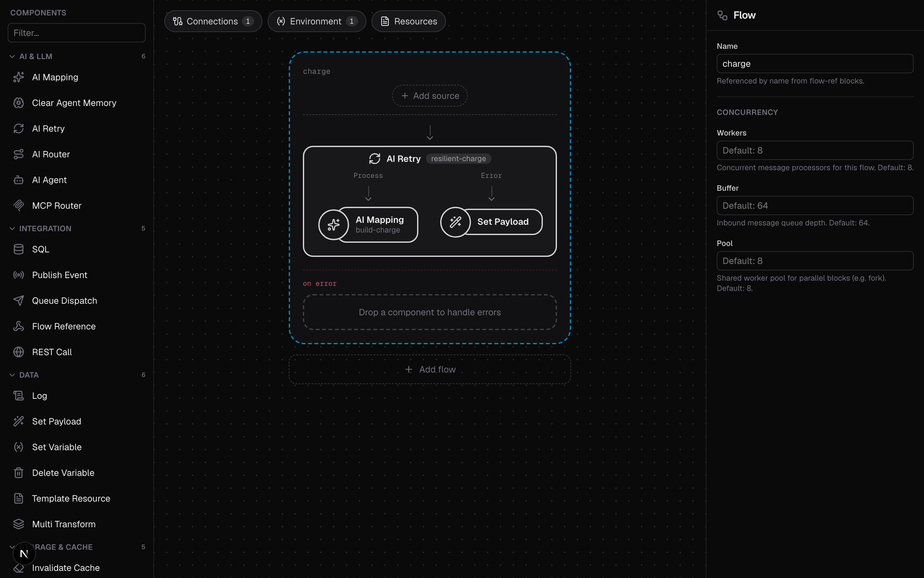
Task: Click the flow Name input field
Action: pos(815,64)
